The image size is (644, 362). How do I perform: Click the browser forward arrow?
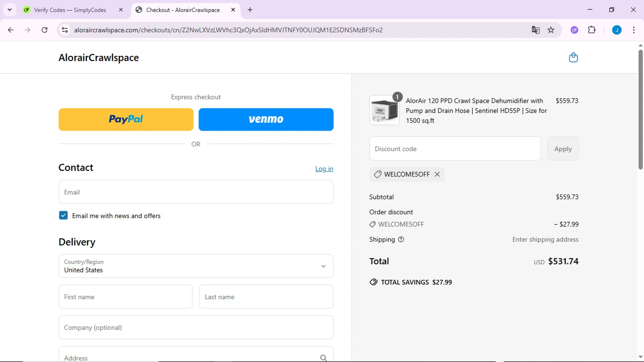(27, 30)
